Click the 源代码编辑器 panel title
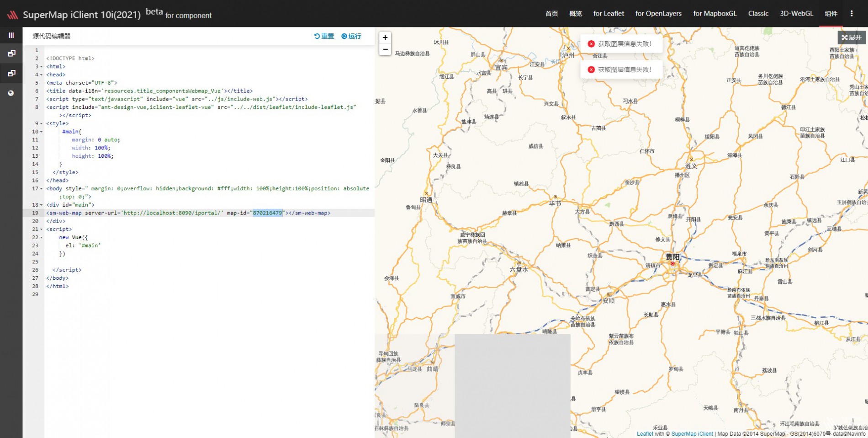 [x=51, y=36]
